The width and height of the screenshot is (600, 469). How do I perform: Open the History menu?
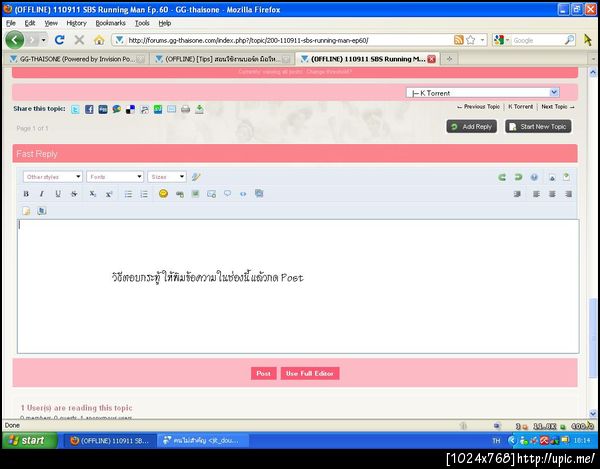[x=77, y=23]
